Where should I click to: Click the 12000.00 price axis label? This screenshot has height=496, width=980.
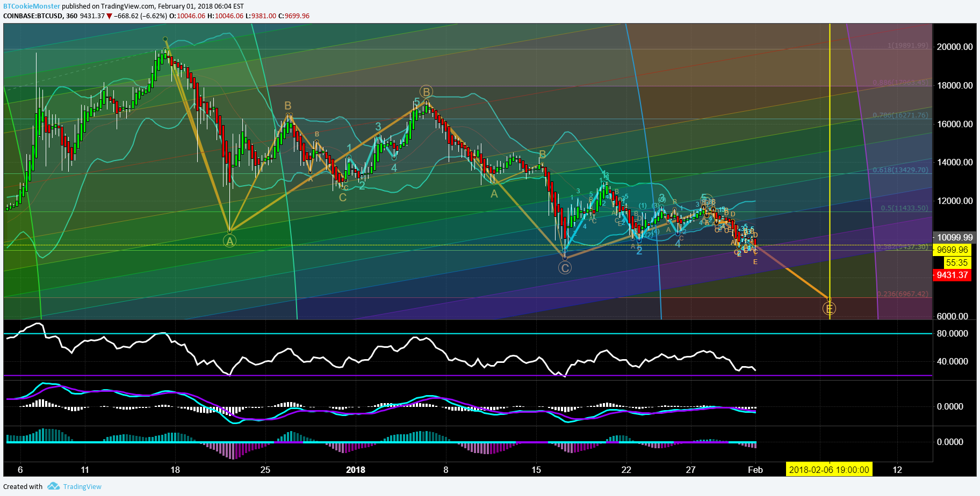954,201
